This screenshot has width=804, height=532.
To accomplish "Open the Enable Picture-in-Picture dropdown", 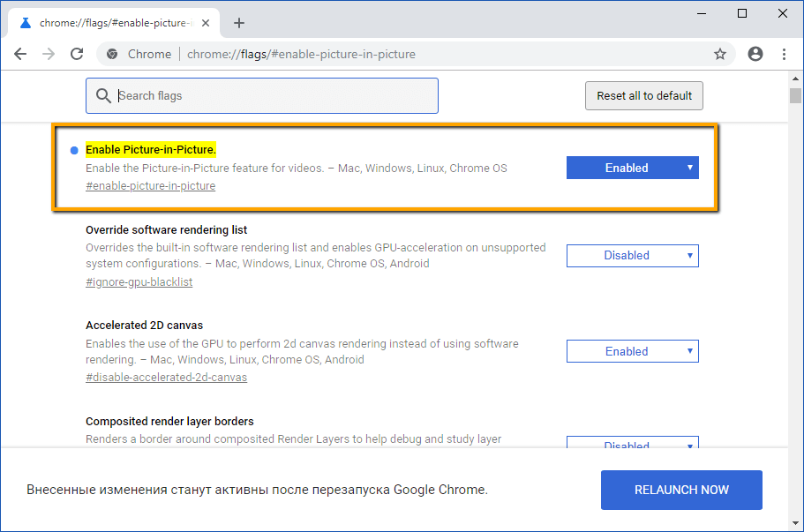I will click(x=632, y=168).
